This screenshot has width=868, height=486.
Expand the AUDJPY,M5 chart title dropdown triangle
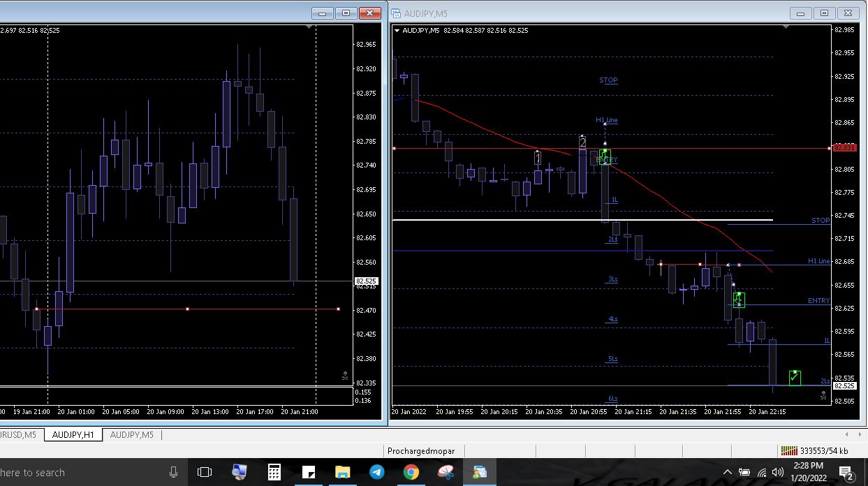[397, 31]
